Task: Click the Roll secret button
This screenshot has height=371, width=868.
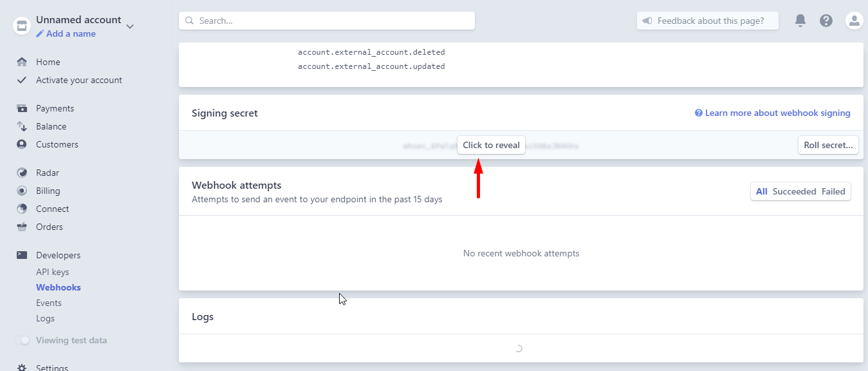Action: pyautogui.click(x=828, y=145)
